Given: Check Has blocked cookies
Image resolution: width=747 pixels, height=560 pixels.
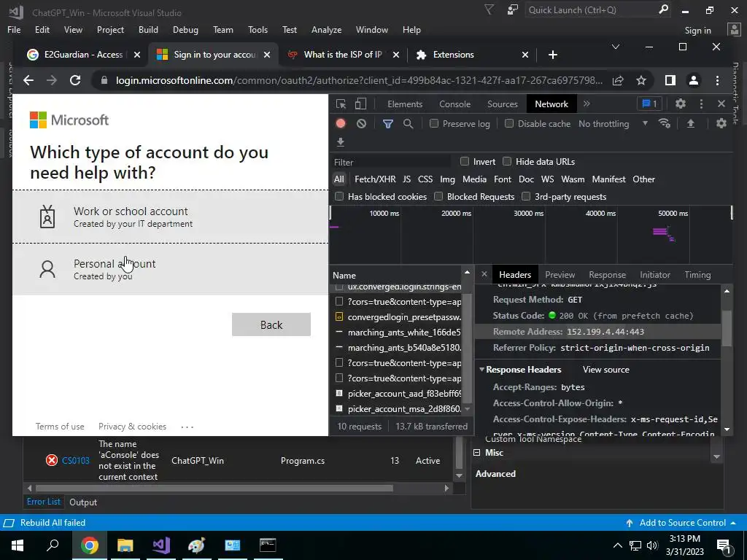Looking at the screenshot, I should click(339, 196).
